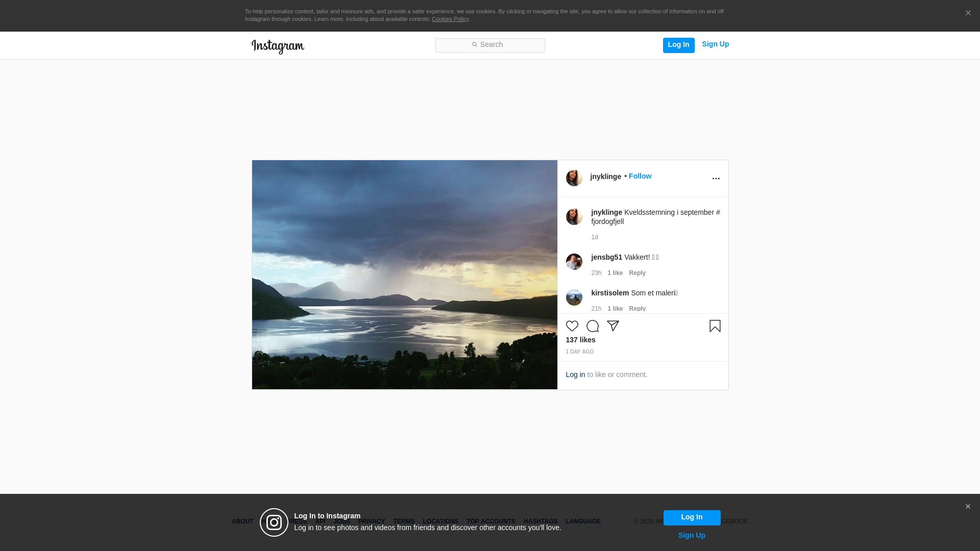
Task: View likes on jensbg51 comment
Action: point(615,273)
